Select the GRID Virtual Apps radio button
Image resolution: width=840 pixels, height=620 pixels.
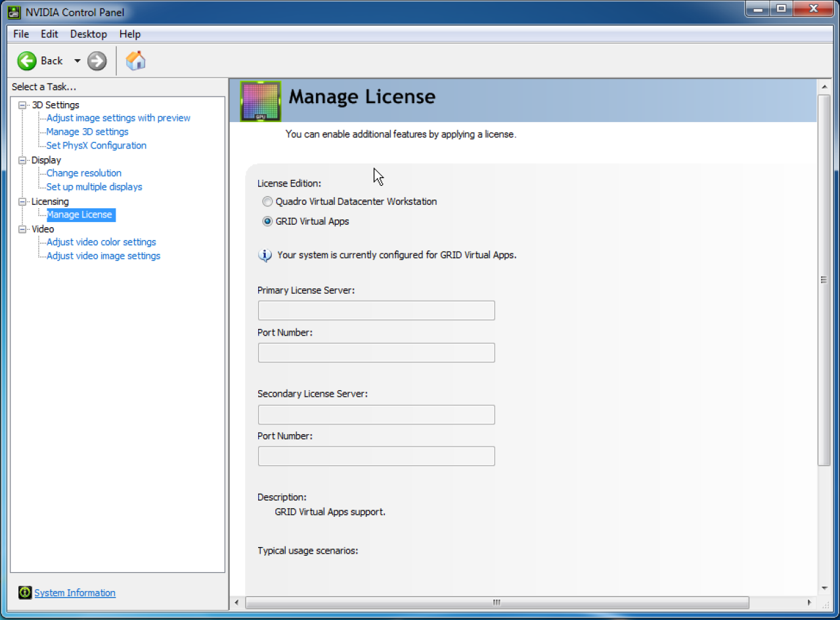pos(267,221)
